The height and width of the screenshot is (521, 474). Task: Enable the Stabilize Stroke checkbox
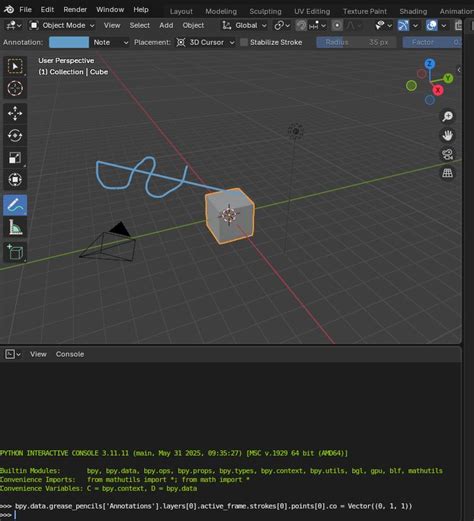click(x=244, y=42)
